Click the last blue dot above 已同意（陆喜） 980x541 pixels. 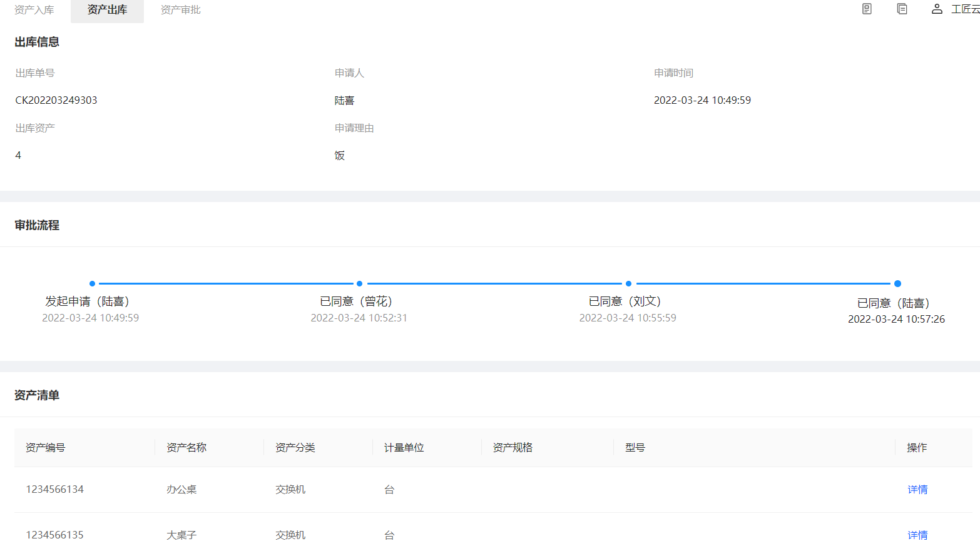pyautogui.click(x=897, y=283)
